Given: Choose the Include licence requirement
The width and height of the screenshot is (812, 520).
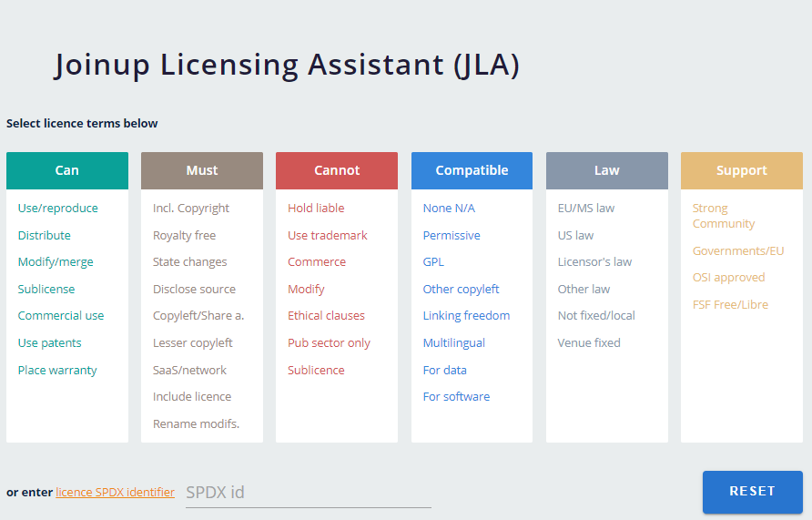Looking at the screenshot, I should (x=191, y=397).
